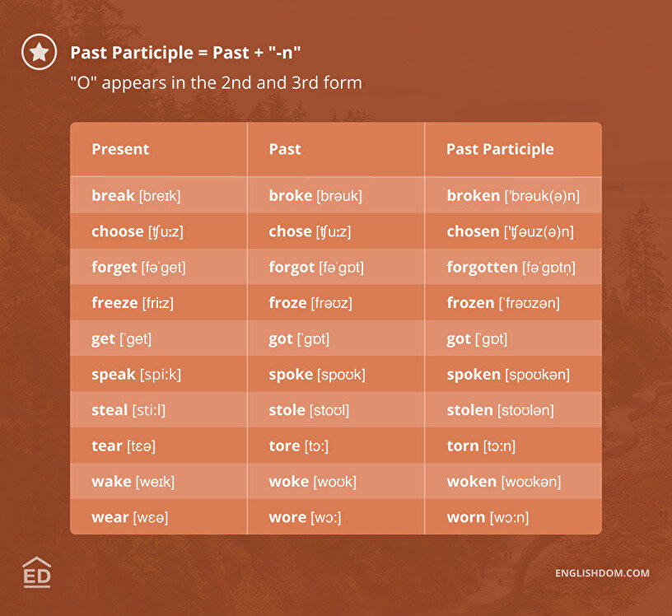This screenshot has height=616, width=672.
Task: Click the ED house logo
Action: 37,573
